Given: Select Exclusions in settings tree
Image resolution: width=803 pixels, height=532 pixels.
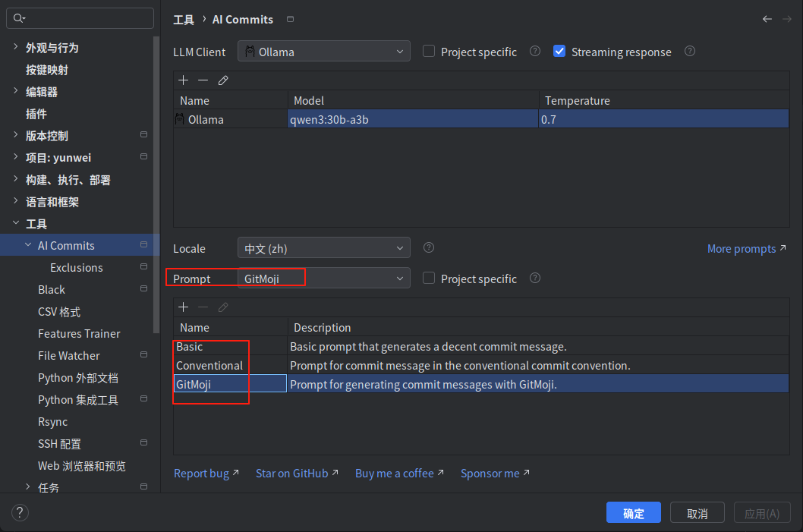Looking at the screenshot, I should 77,268.
